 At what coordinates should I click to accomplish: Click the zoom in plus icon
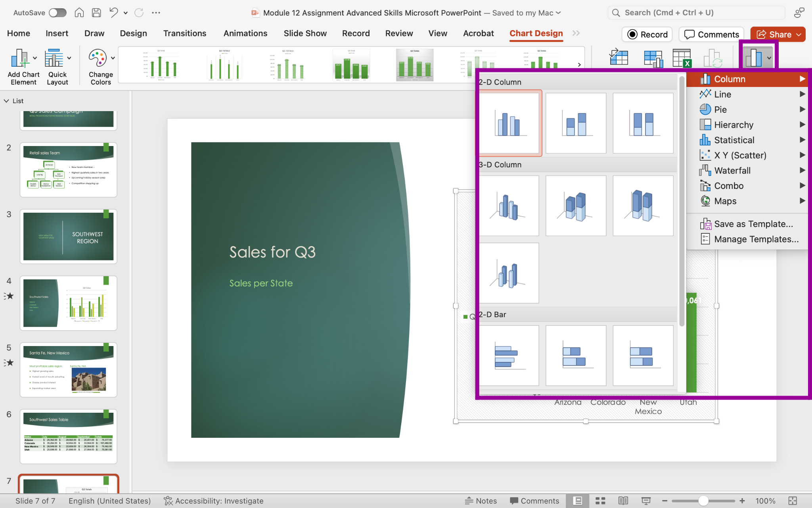pyautogui.click(x=742, y=501)
